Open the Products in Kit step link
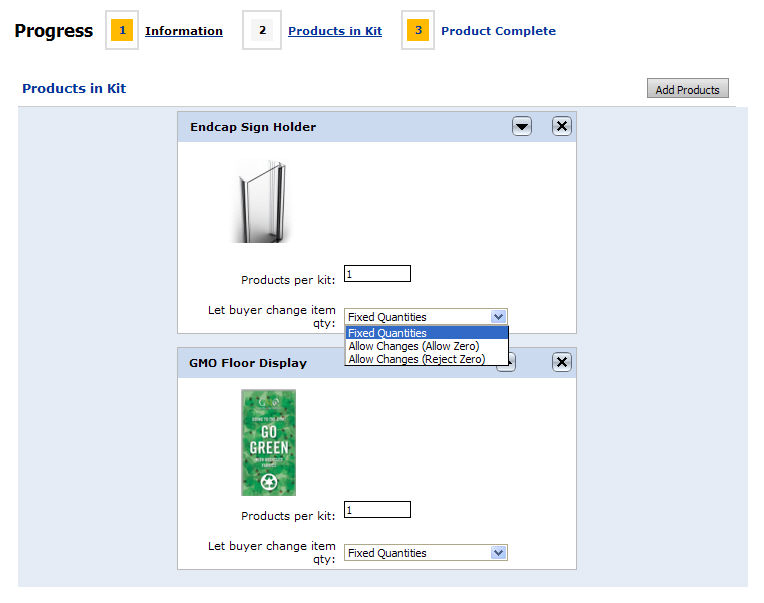 [335, 31]
